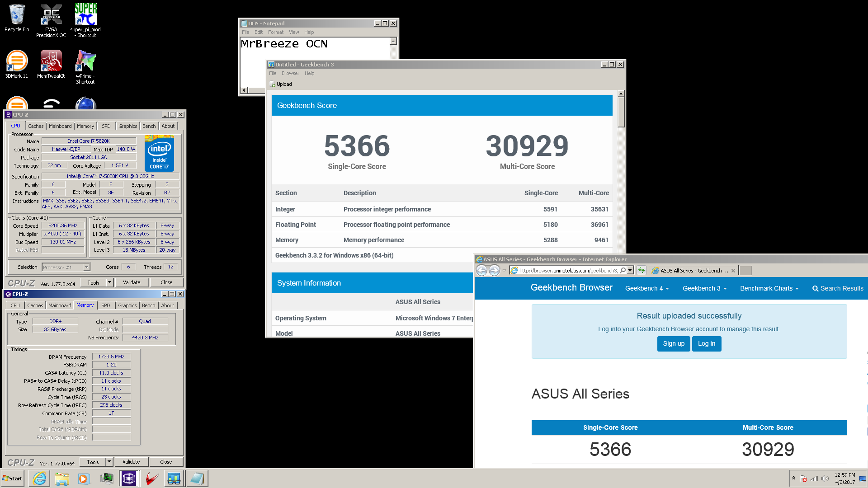The image size is (868, 488).
Task: Open IE recent pages dropdown arrow
Action: 504,271
